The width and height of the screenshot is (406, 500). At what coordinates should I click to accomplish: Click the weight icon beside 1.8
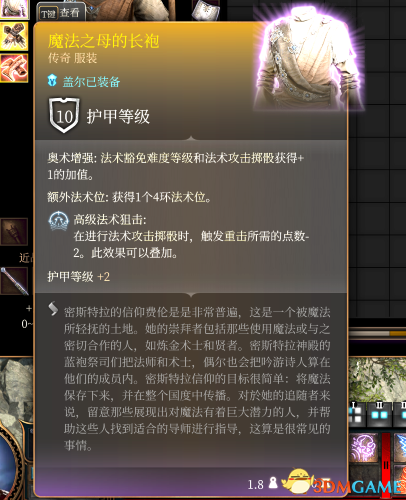(273, 482)
